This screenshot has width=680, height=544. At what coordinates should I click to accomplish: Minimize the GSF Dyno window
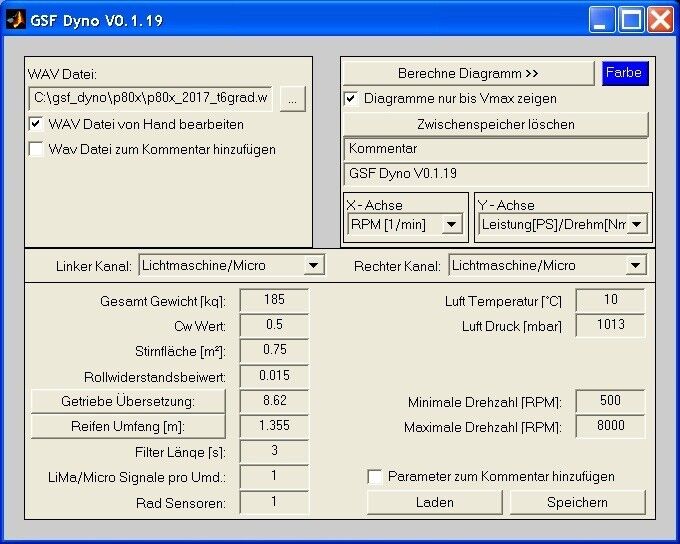[x=602, y=19]
